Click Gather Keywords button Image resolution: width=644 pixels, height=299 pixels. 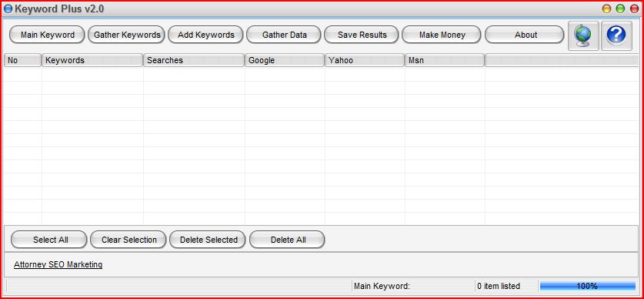[126, 35]
